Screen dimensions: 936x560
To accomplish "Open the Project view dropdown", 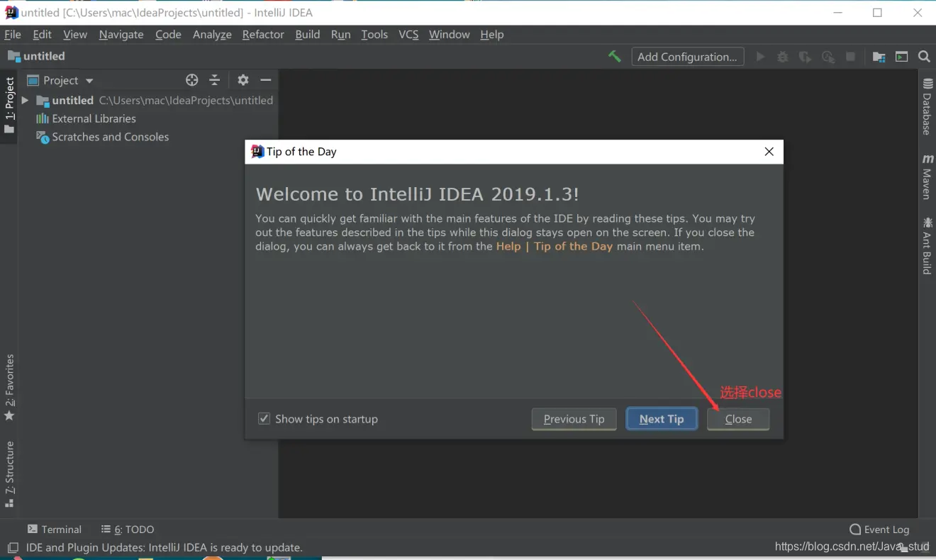I will pyautogui.click(x=89, y=81).
